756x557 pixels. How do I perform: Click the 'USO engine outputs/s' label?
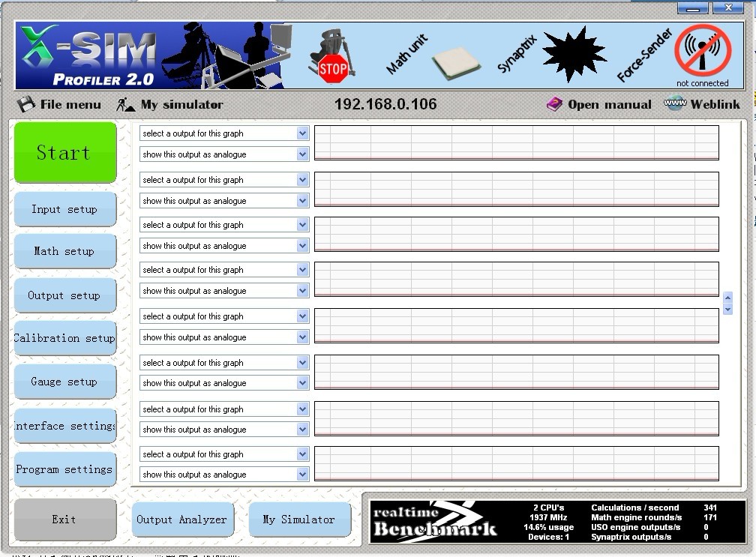(635, 527)
